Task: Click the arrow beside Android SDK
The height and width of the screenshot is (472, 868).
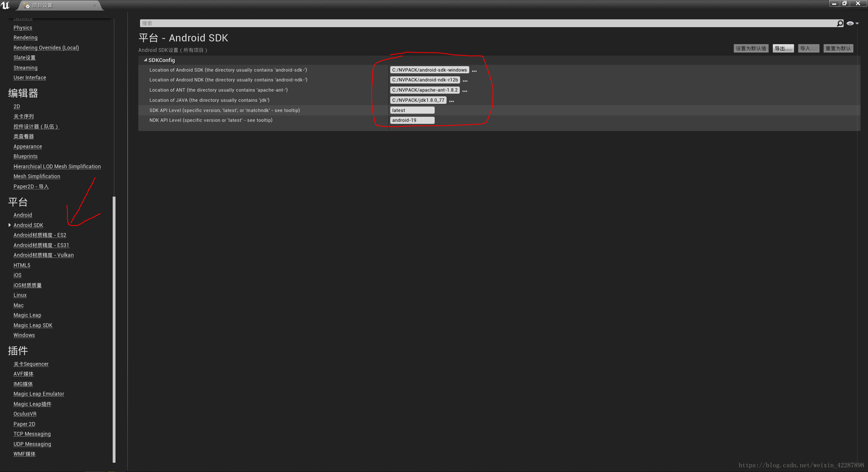Action: (9, 225)
